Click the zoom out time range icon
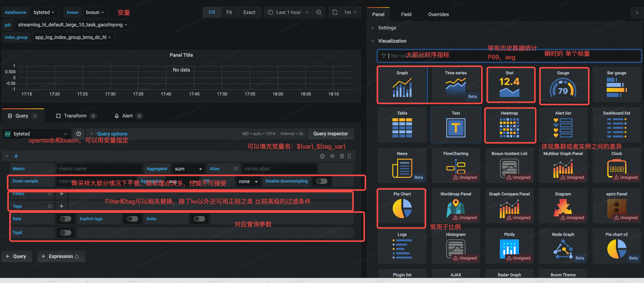Screen dimensions: 644x283 [x=319, y=12]
